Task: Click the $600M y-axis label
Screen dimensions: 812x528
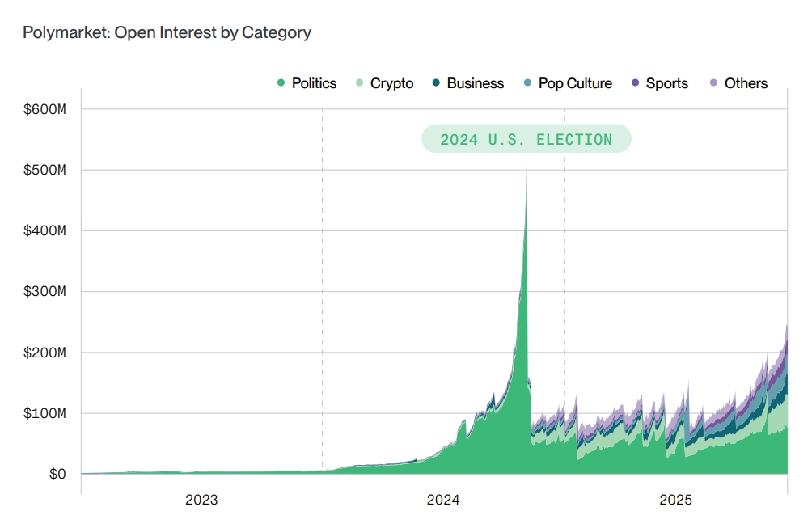Action: pyautogui.click(x=47, y=109)
